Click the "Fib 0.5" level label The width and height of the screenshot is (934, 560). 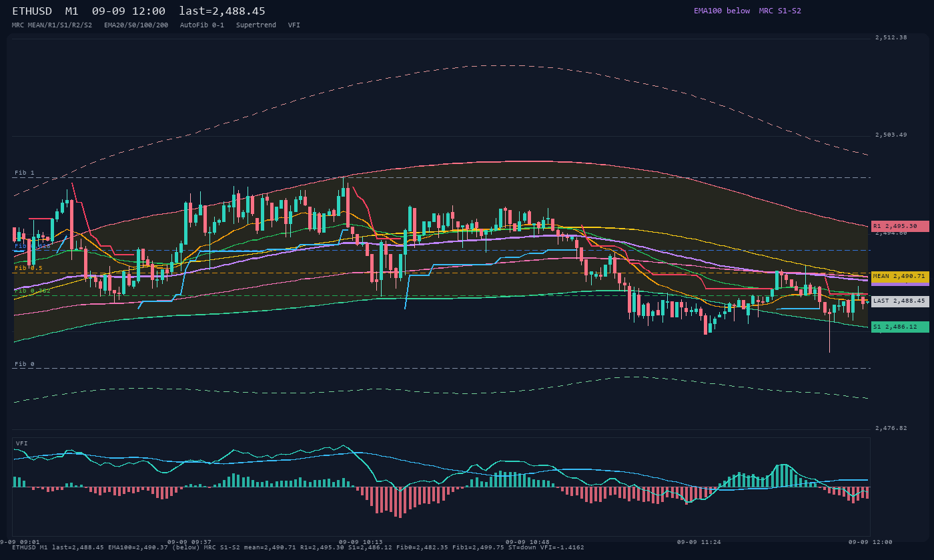[x=29, y=268]
